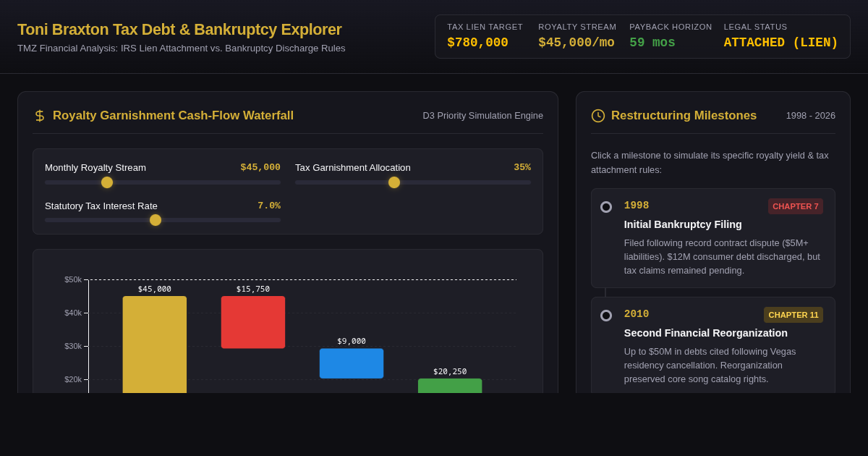Click the dollar sign icon beside Royalty Garnishment
Image resolution: width=868 pixels, height=456 pixels.
tap(40, 116)
